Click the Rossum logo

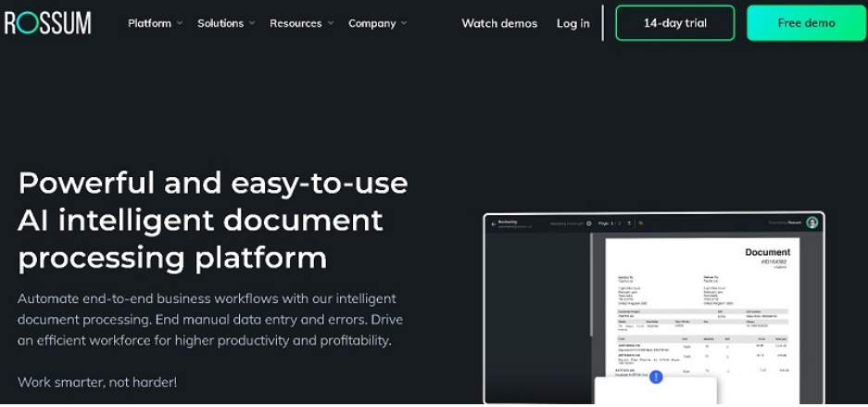pos(47,22)
